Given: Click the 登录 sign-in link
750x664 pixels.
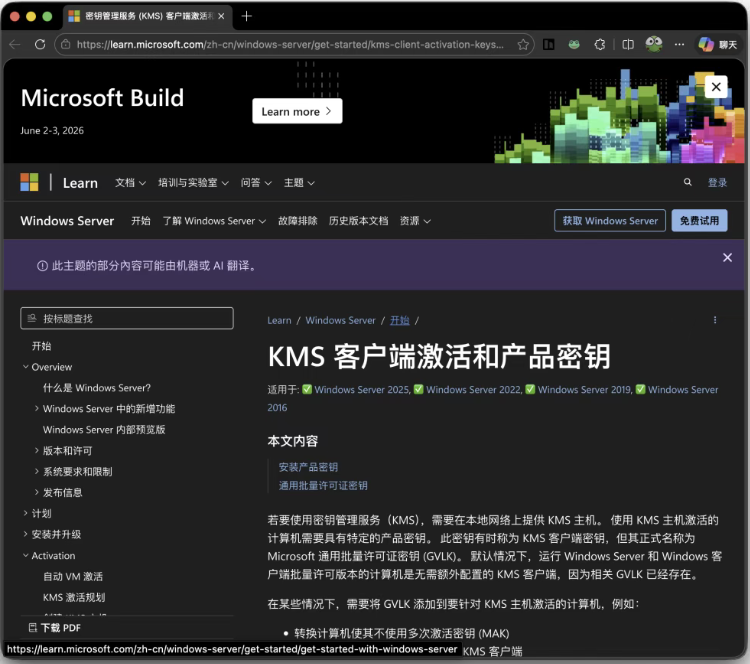Looking at the screenshot, I should pos(717,182).
